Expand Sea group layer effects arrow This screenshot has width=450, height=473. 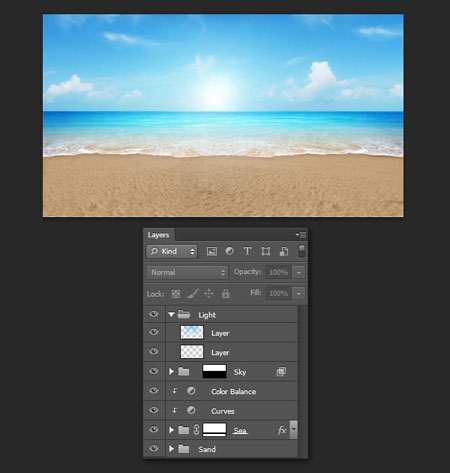(294, 429)
